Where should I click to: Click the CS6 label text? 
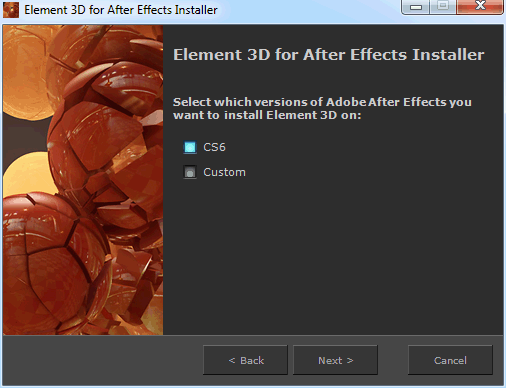(214, 147)
